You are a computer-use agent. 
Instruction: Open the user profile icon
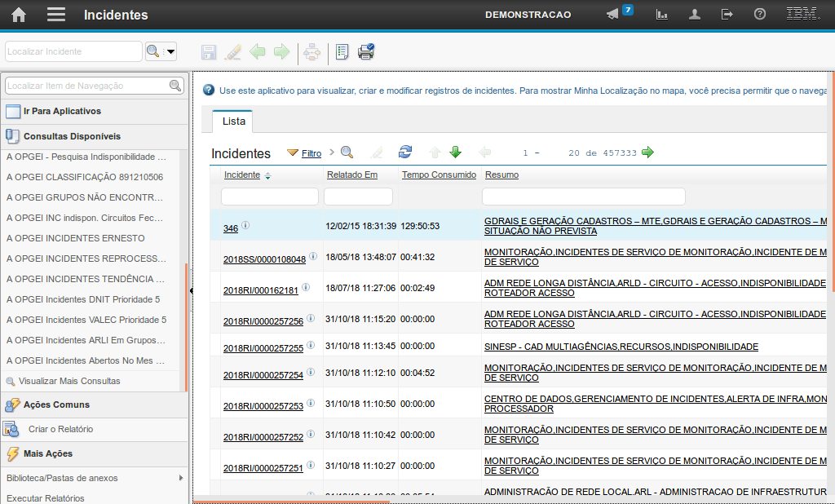point(695,15)
